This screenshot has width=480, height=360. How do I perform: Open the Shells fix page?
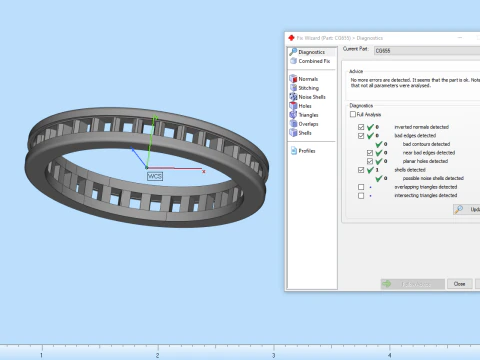click(300, 133)
